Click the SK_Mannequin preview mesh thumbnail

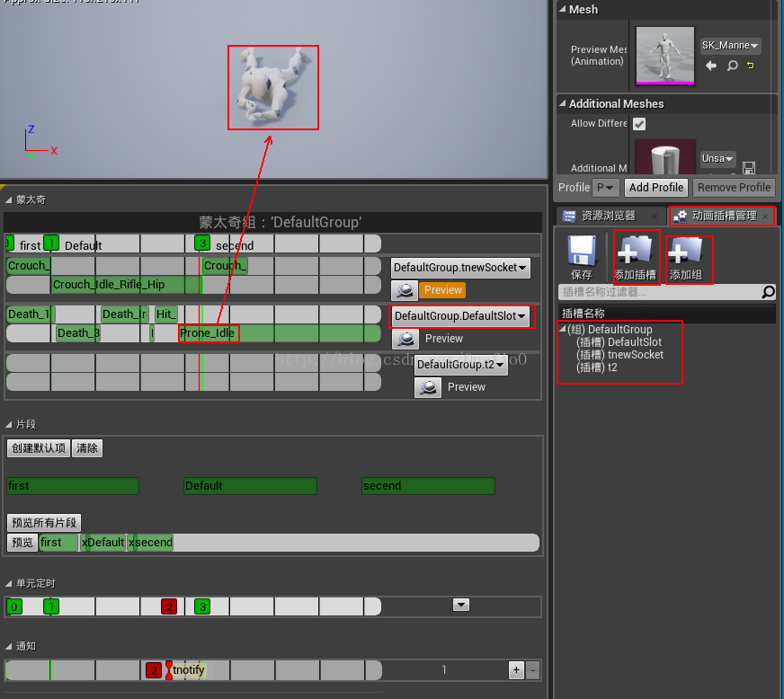(x=664, y=56)
